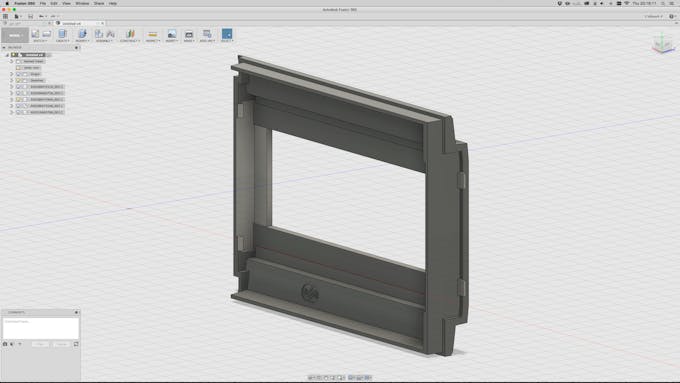Select the Modify toolbar icon

tap(82, 34)
